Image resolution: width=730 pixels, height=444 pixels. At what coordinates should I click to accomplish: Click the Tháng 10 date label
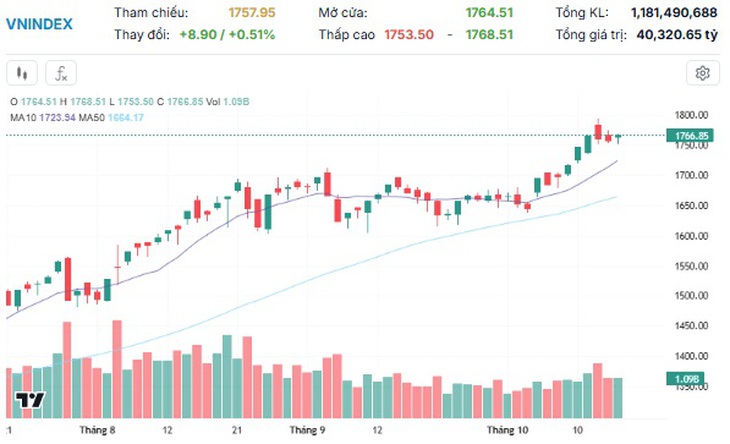tap(507, 430)
